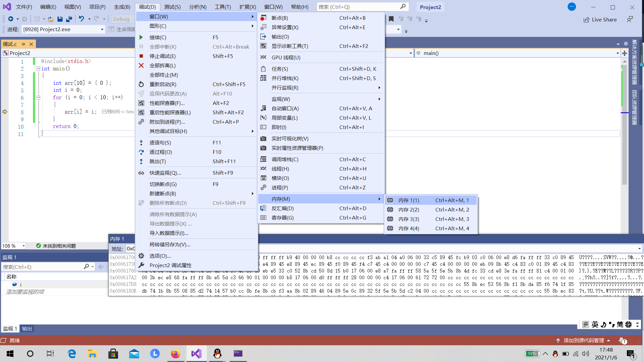Click the bookmark icon in toolbar
Screen dimensions: 644x362
(x=391, y=19)
